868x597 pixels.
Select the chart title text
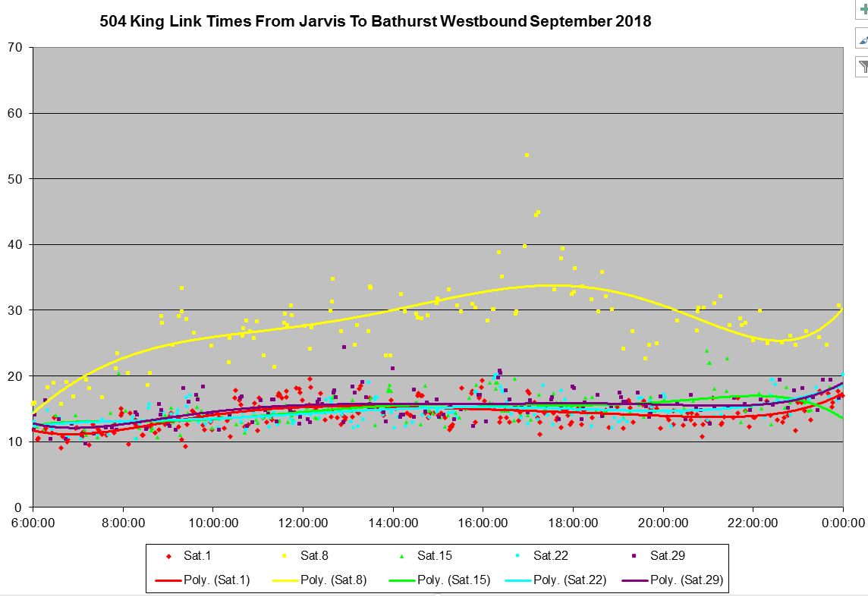(x=375, y=21)
